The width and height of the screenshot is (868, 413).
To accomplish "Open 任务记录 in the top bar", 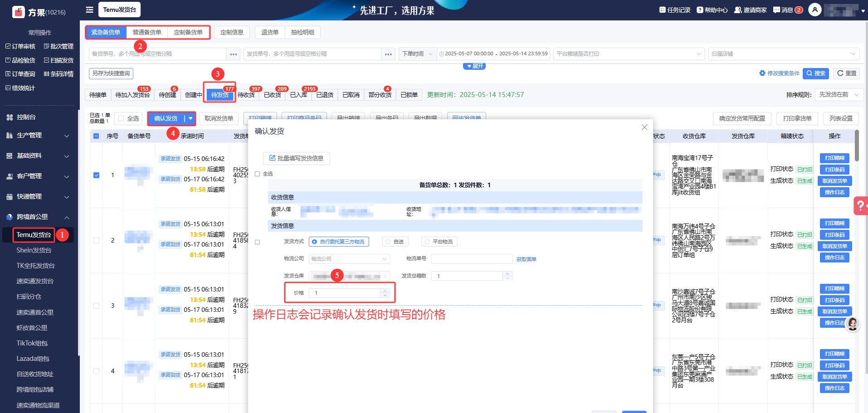I will pos(675,10).
